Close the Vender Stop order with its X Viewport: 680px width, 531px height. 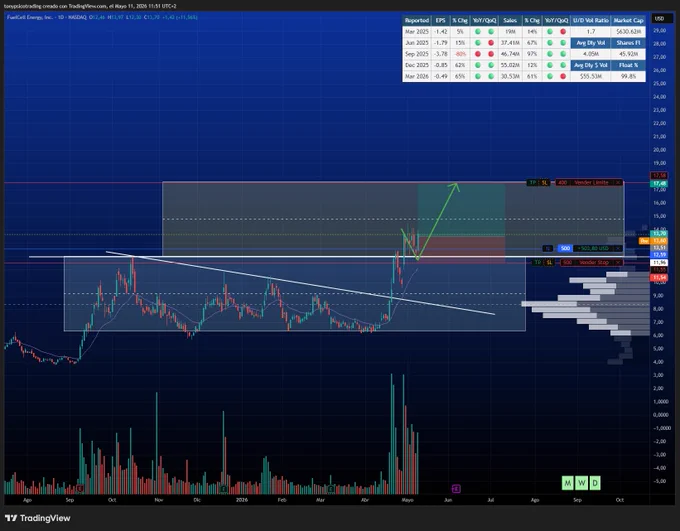(x=618, y=262)
